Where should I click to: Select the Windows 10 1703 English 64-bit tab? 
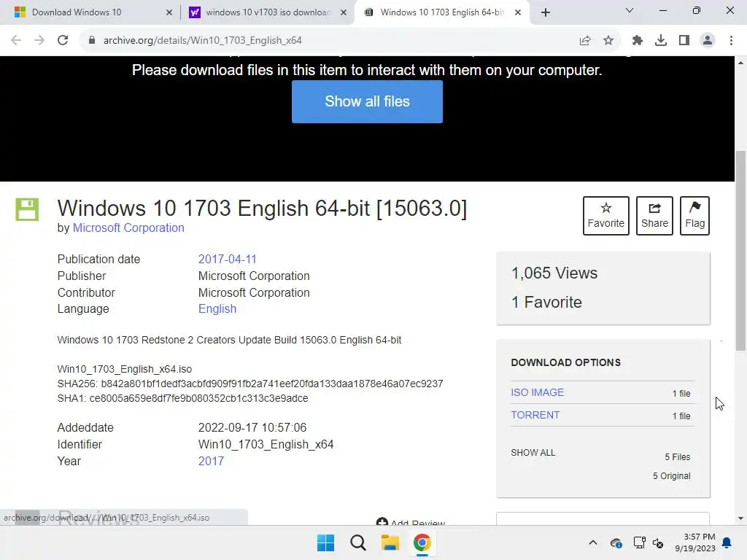coord(441,12)
